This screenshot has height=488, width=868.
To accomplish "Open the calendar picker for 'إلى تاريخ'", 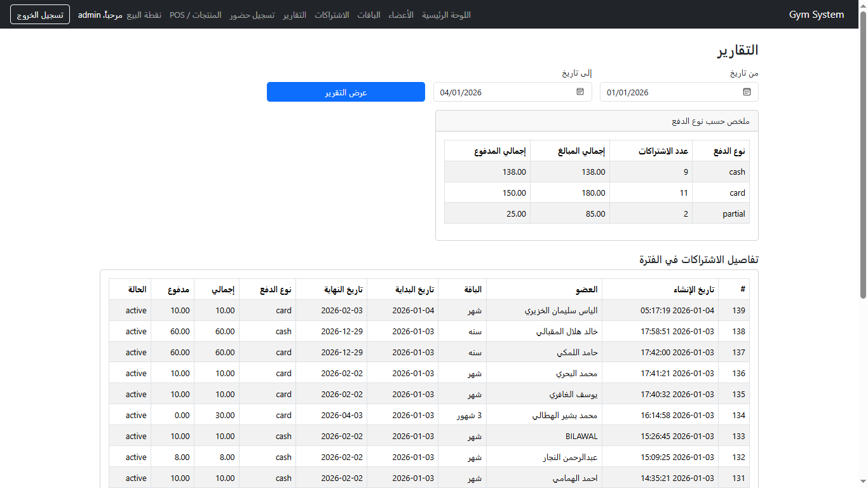I will (x=580, y=92).
